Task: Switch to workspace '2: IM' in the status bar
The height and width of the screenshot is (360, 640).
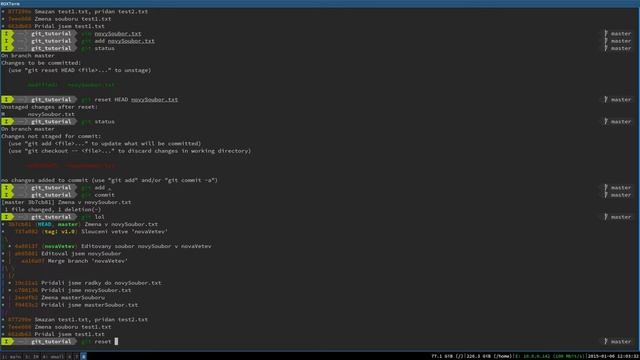Action: 32,356
